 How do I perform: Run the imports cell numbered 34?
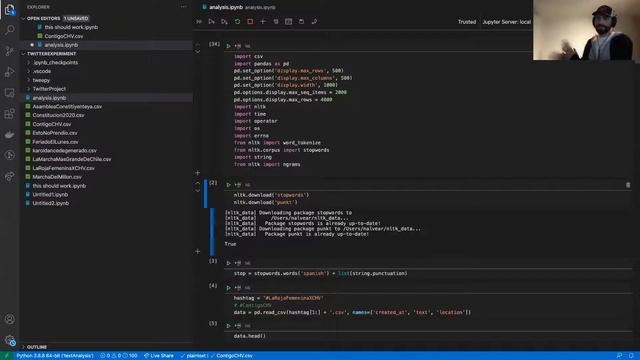point(228,46)
